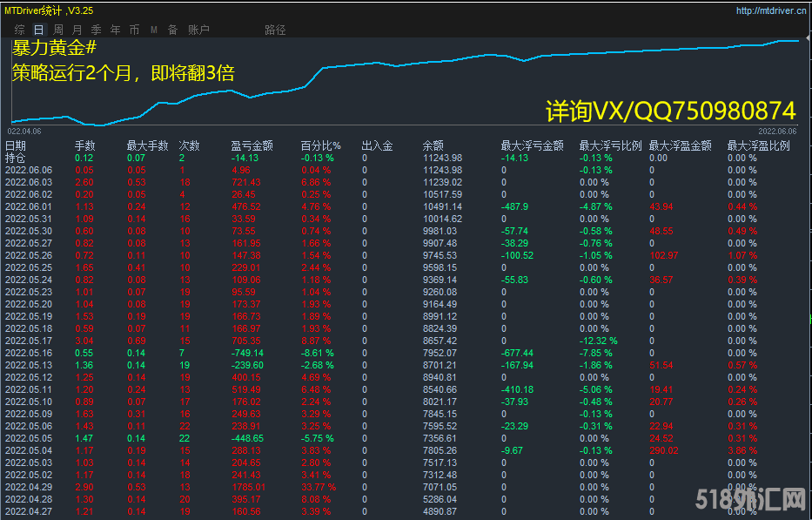
Task: Open the 月 monthly statistics view
Action: [77, 30]
